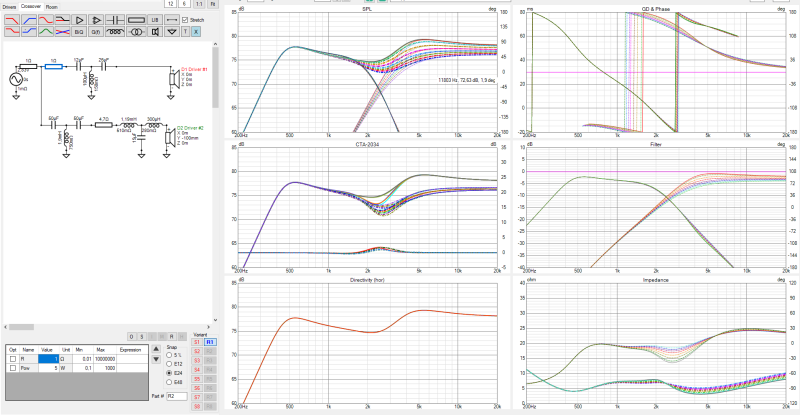
Task: Click the Max cell showing 10000000
Action: pos(105,359)
